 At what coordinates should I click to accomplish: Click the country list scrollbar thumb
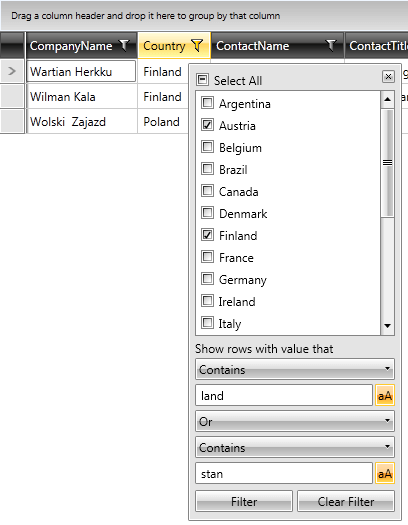(x=388, y=162)
